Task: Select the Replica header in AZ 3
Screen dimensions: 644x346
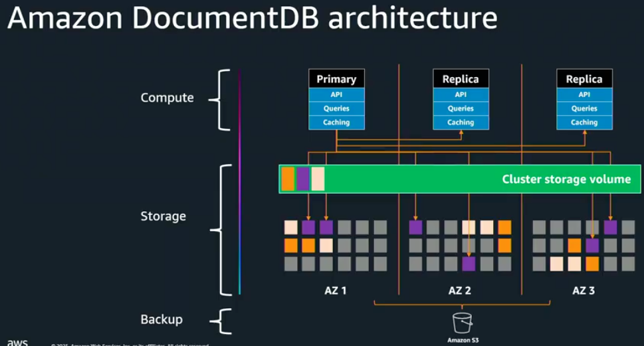Action: point(584,79)
